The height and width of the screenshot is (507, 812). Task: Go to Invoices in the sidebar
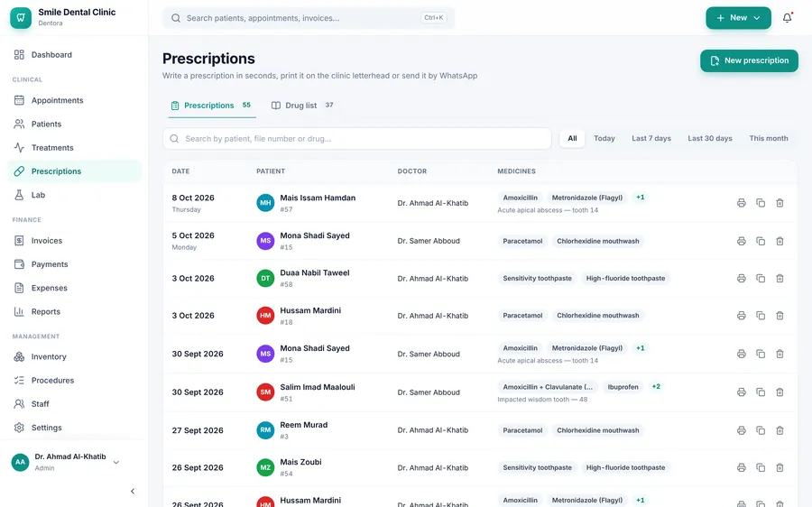pos(74,240)
